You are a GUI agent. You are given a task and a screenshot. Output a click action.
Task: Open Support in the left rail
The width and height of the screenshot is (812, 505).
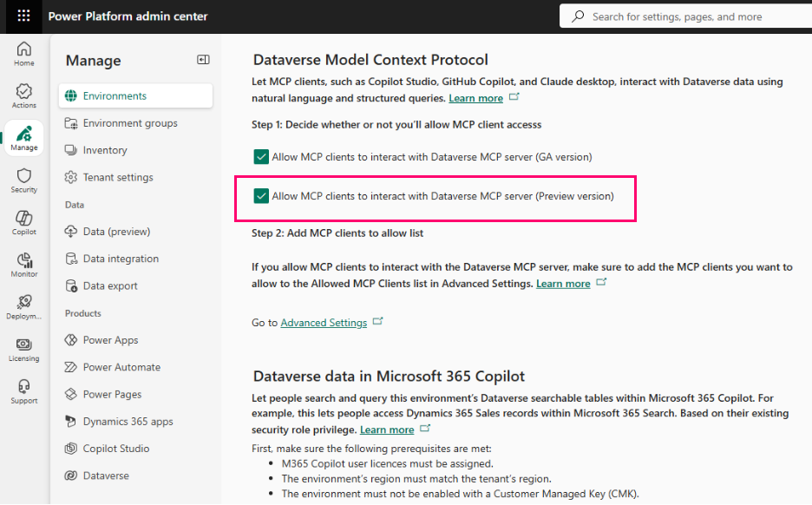(x=23, y=391)
